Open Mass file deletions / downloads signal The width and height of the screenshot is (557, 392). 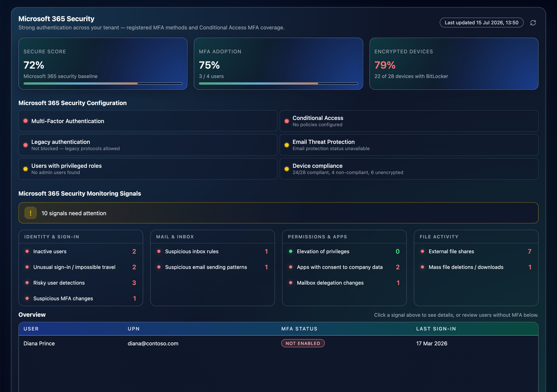click(476, 267)
